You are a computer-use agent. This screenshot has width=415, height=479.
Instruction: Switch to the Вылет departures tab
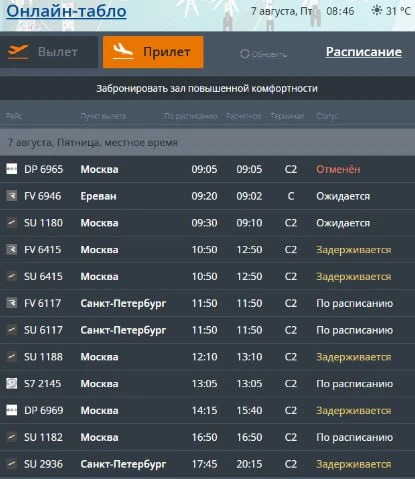[x=49, y=52]
